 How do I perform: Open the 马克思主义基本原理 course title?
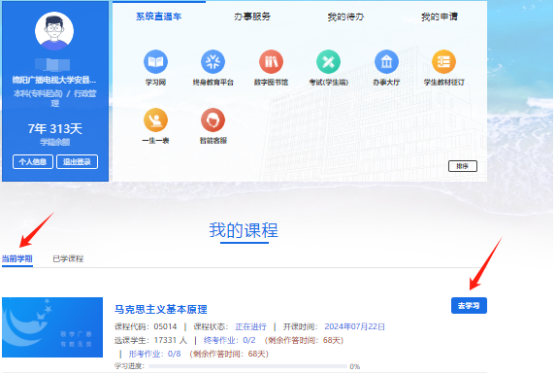(161, 309)
